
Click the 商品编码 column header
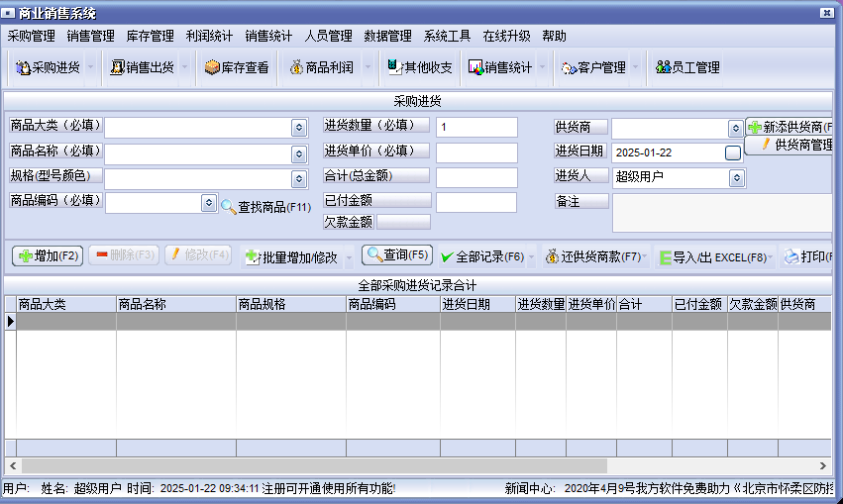[x=393, y=305]
